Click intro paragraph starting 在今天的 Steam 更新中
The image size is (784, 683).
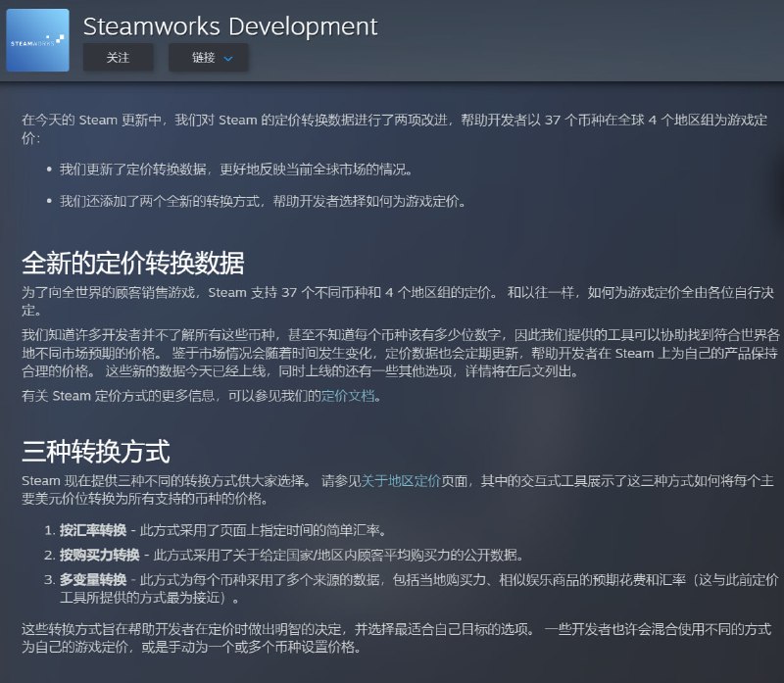coord(394,129)
